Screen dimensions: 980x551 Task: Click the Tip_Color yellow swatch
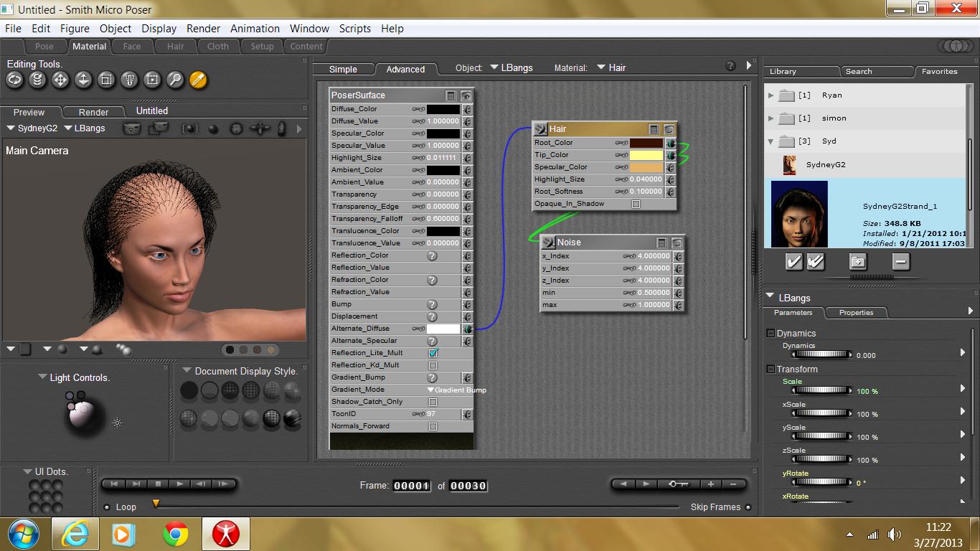(646, 156)
